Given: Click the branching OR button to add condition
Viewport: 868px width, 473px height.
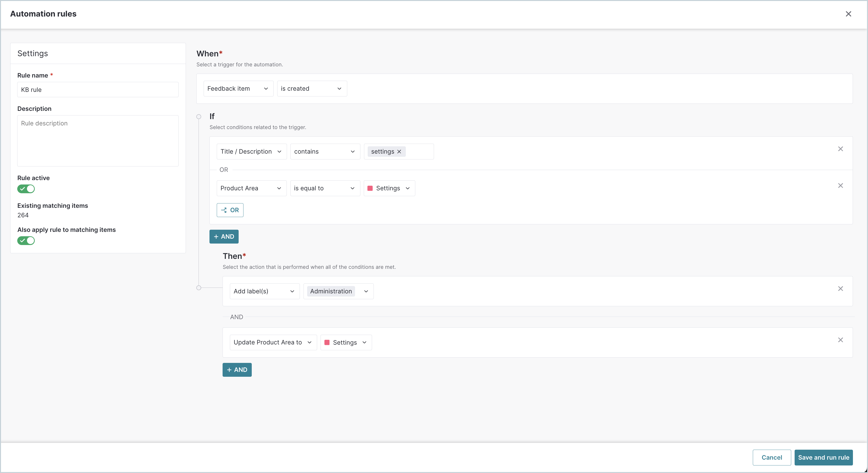Looking at the screenshot, I should 230,210.
